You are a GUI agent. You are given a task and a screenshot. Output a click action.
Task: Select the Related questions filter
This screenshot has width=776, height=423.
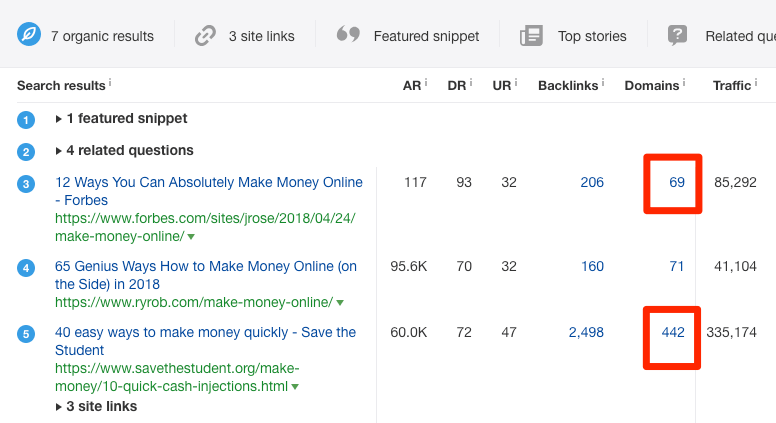coord(722,36)
